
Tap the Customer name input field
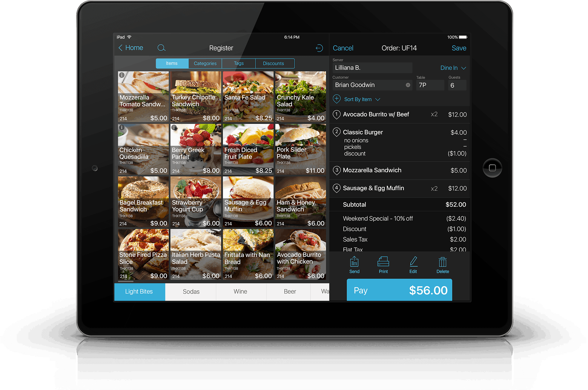[x=372, y=85]
